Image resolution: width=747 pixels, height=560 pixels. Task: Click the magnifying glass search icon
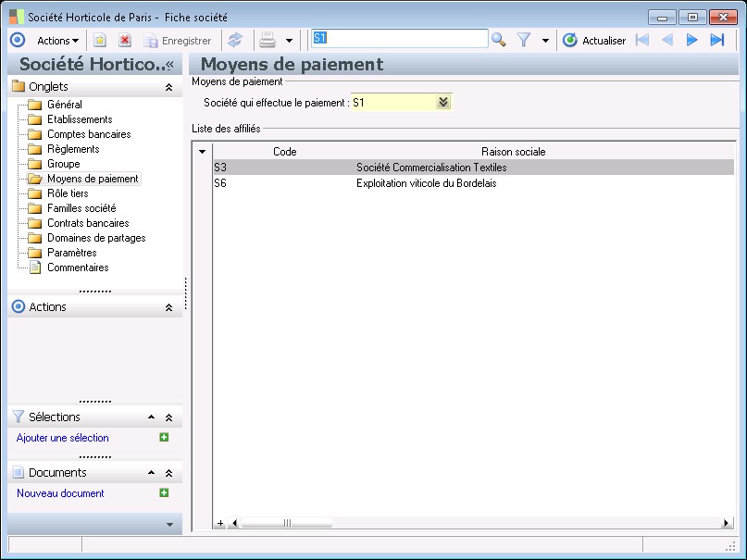click(498, 40)
